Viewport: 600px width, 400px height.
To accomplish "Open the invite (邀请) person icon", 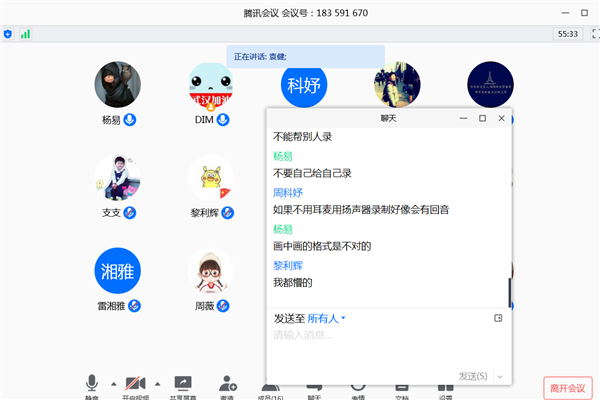I will click(x=228, y=383).
